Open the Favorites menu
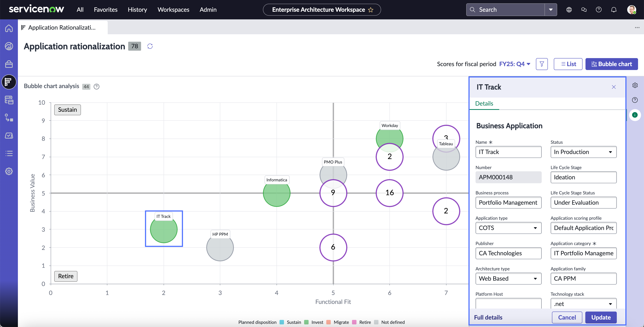 point(106,10)
